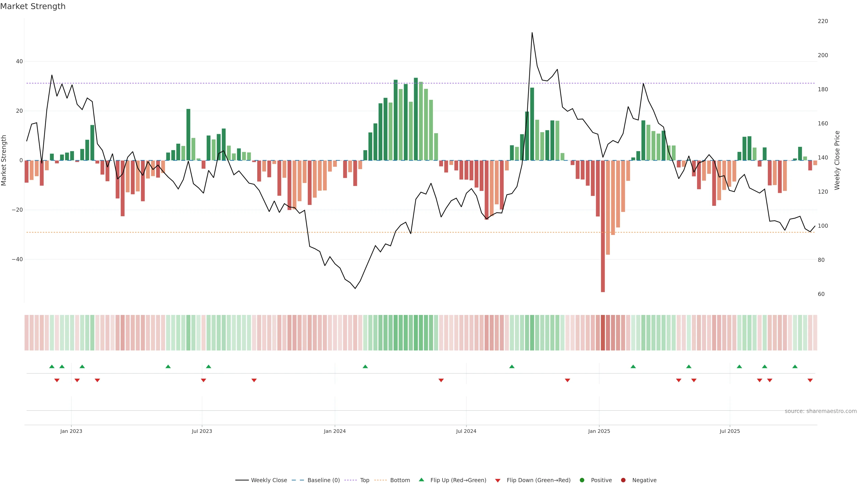868x488 pixels.
Task: Click the red Negative legend circle
Action: coord(623,480)
